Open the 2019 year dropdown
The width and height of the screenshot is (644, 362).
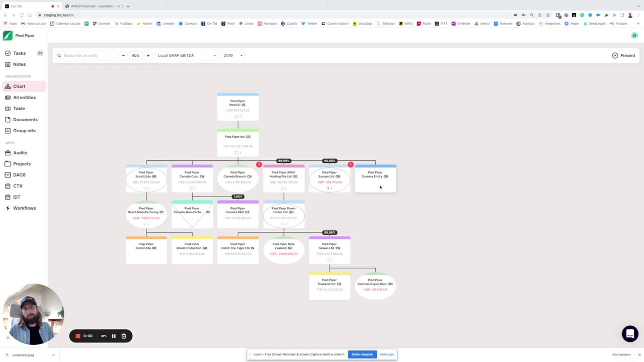[233, 55]
